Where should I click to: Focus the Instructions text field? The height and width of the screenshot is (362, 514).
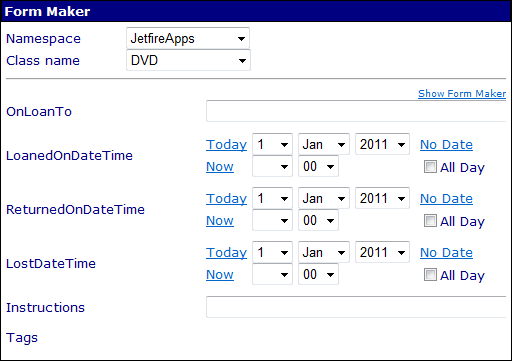coord(356,307)
